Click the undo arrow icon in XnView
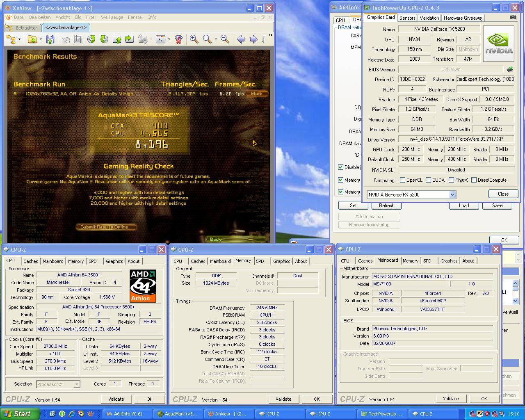 point(66,39)
